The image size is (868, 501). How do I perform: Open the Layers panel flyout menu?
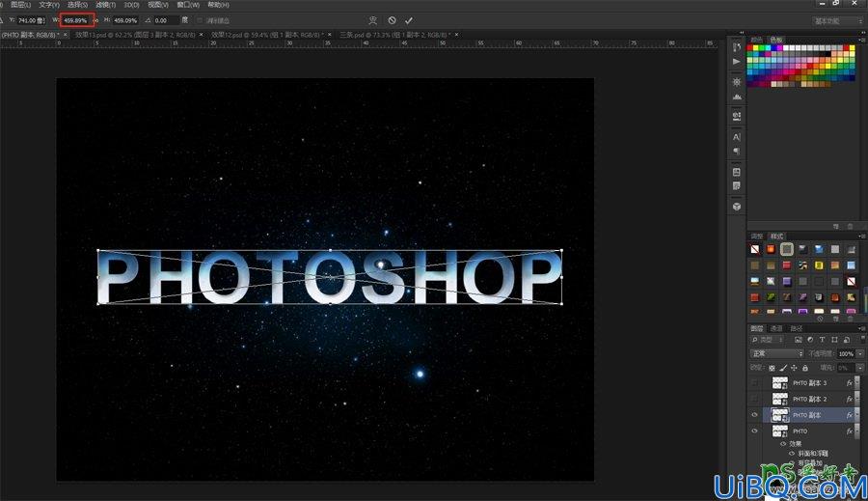[862, 328]
